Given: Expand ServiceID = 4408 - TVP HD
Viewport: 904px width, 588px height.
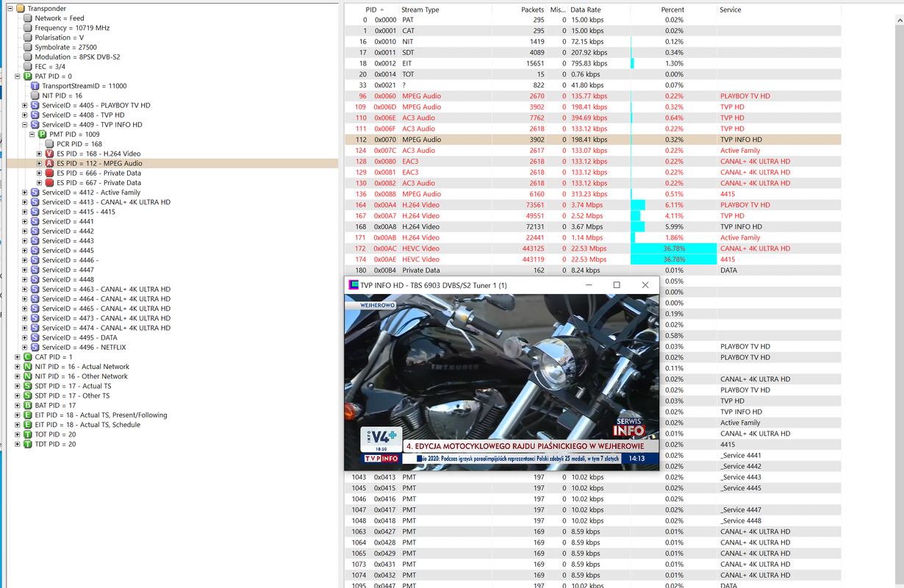Looking at the screenshot, I should pos(24,115).
